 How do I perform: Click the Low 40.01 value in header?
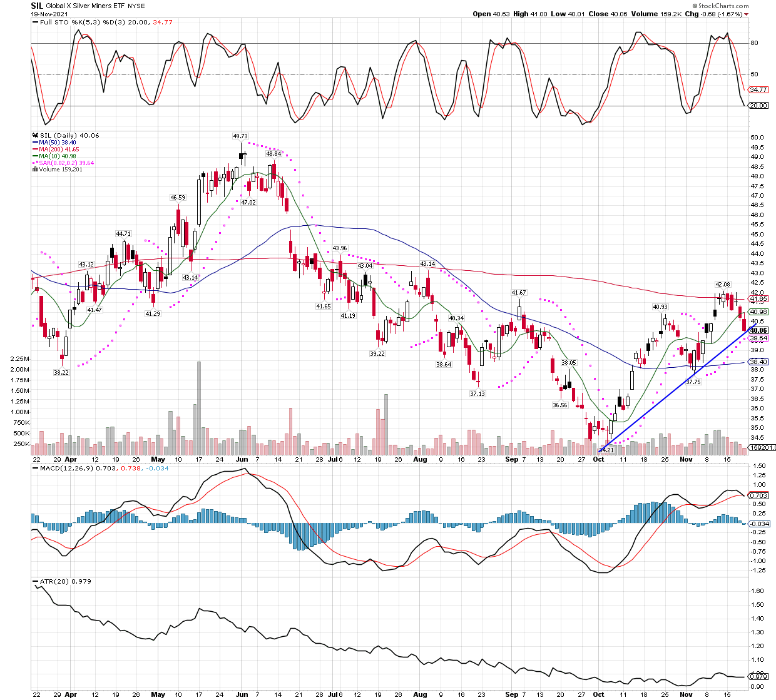[566, 14]
